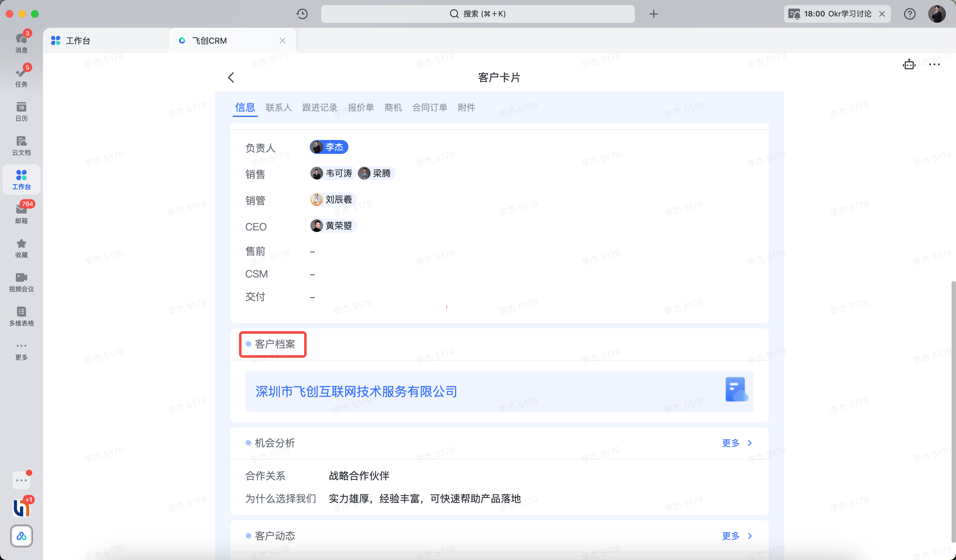Screen dimensions: 956x560
Task: Open 深圳市飞创互联网技术服务有限公司 company link
Action: pyautogui.click(x=356, y=391)
